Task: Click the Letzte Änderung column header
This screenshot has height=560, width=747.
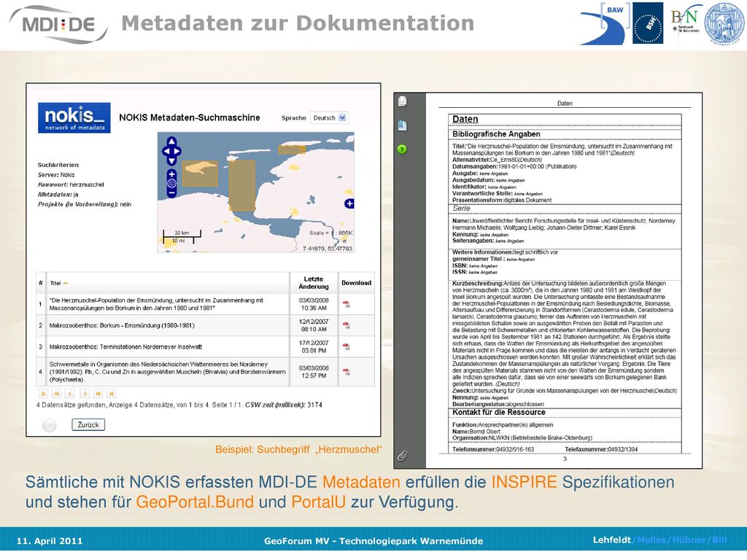Action: coord(314,283)
